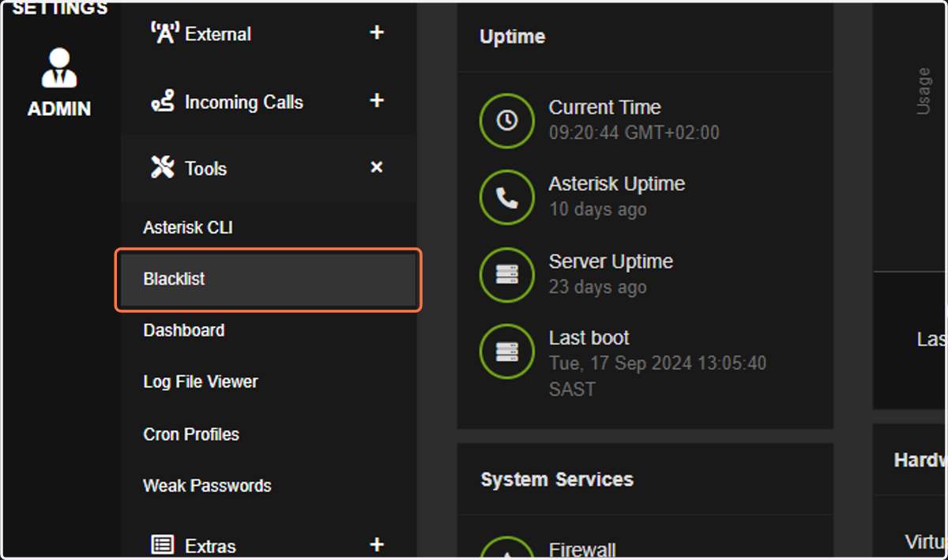Viewport: 948px width, 560px height.
Task: Click the External antenna icon
Action: click(165, 33)
